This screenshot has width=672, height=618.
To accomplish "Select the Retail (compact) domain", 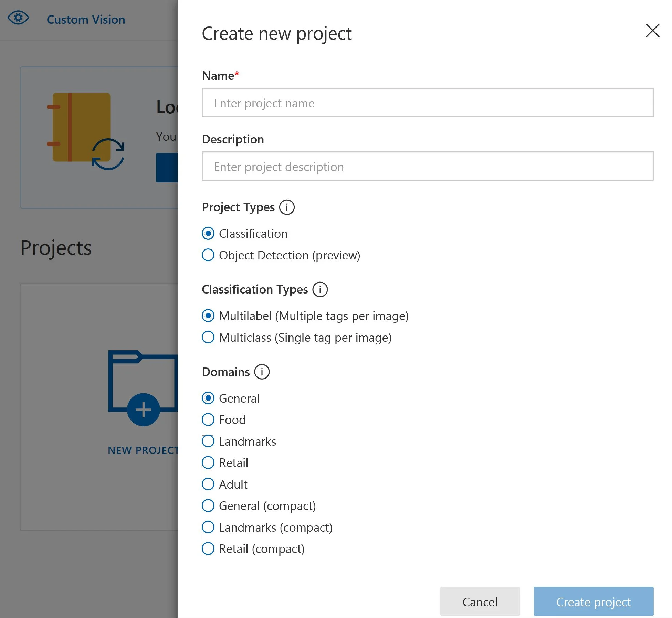I will pyautogui.click(x=208, y=548).
